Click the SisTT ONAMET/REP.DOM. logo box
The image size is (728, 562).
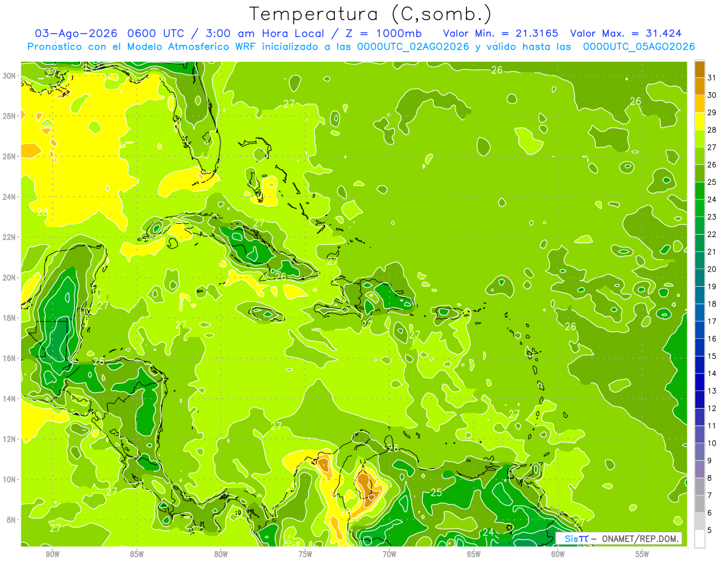(x=619, y=538)
